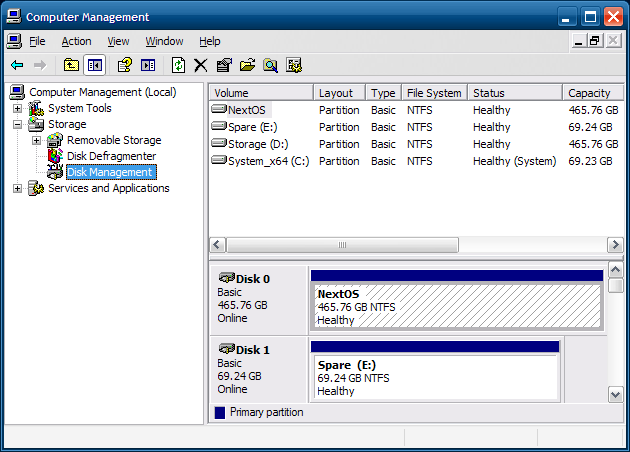Click the 69.24 GB capacity for Spare (E:)
630x452 pixels.
[x=590, y=127]
